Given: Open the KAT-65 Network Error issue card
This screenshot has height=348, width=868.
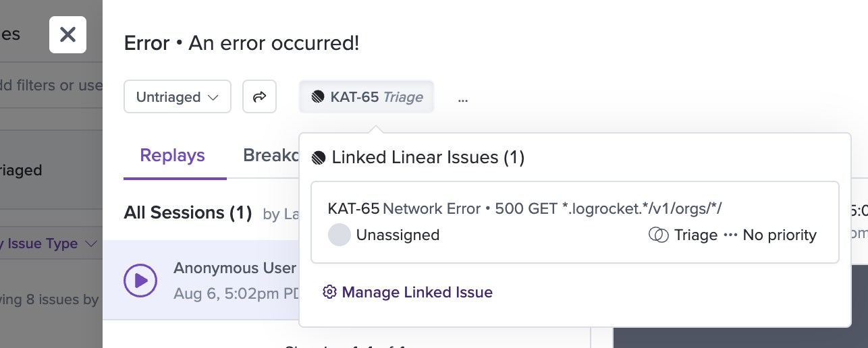Looking at the screenshot, I should pos(575,222).
